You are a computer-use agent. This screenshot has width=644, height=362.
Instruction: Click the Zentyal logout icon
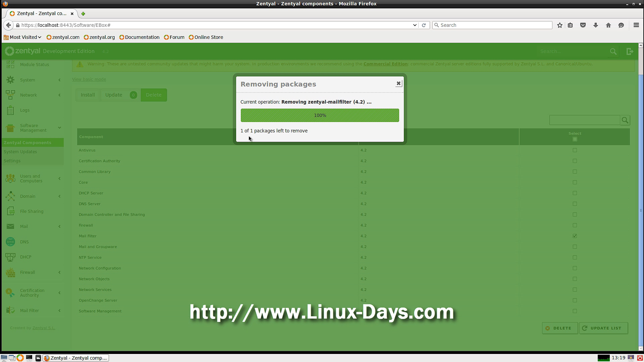coord(630,51)
